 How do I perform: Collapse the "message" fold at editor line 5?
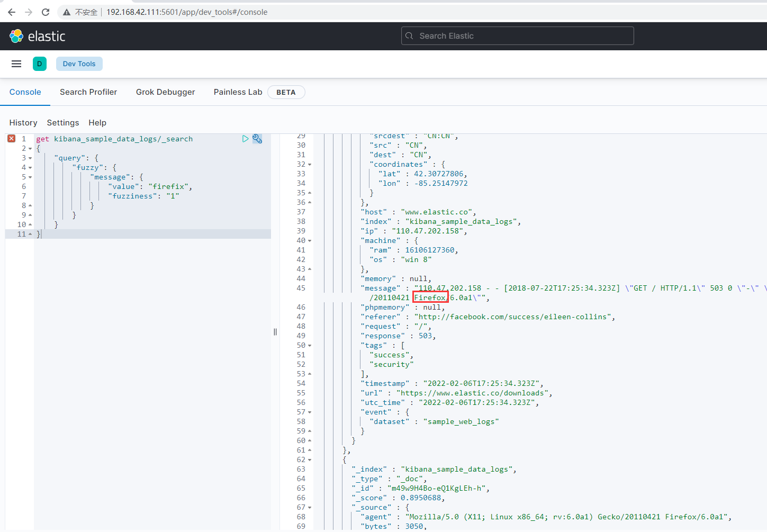tap(30, 177)
